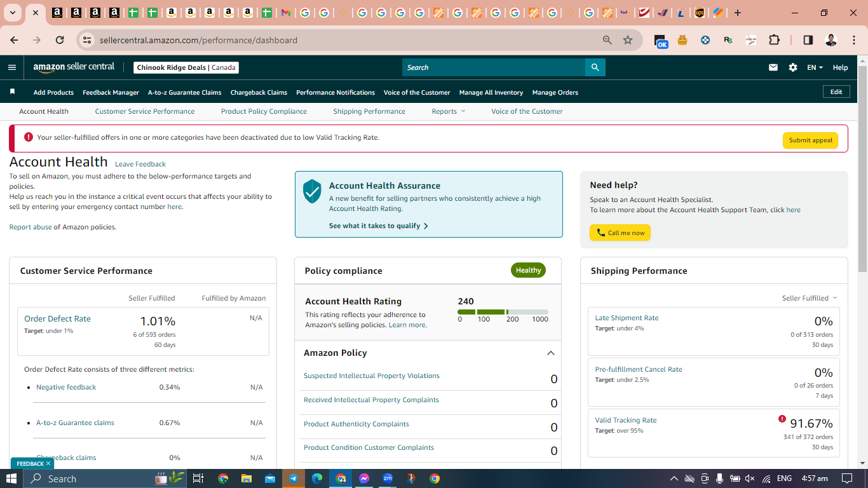Viewport: 868px width, 488px height.
Task: Launch Microsoft Edge from the taskbar
Action: (x=316, y=478)
